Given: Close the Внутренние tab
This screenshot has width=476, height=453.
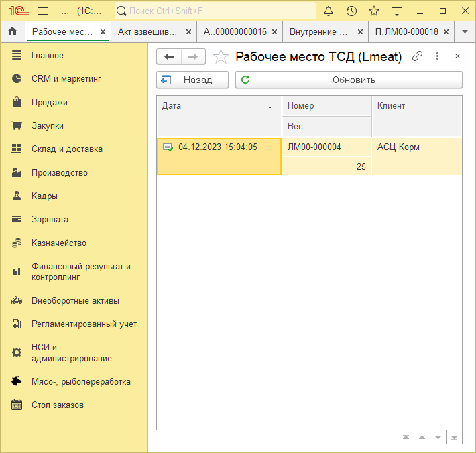Looking at the screenshot, I should [360, 31].
